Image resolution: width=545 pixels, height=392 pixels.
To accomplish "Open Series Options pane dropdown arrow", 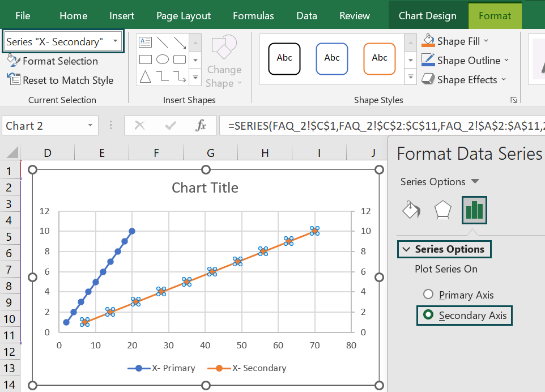I will click(x=475, y=181).
